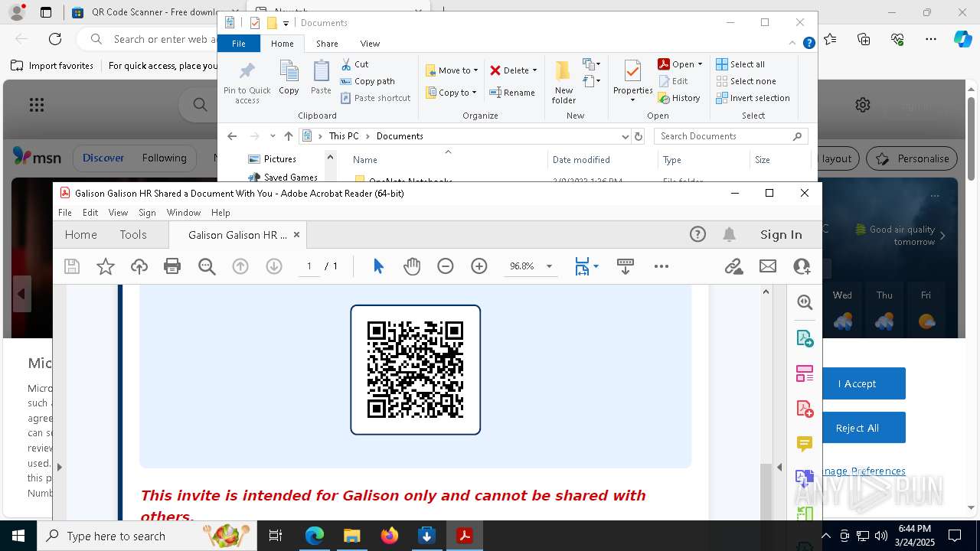Switch to Acrobat Tools tab
This screenshot has width=980, height=551.
click(x=133, y=235)
